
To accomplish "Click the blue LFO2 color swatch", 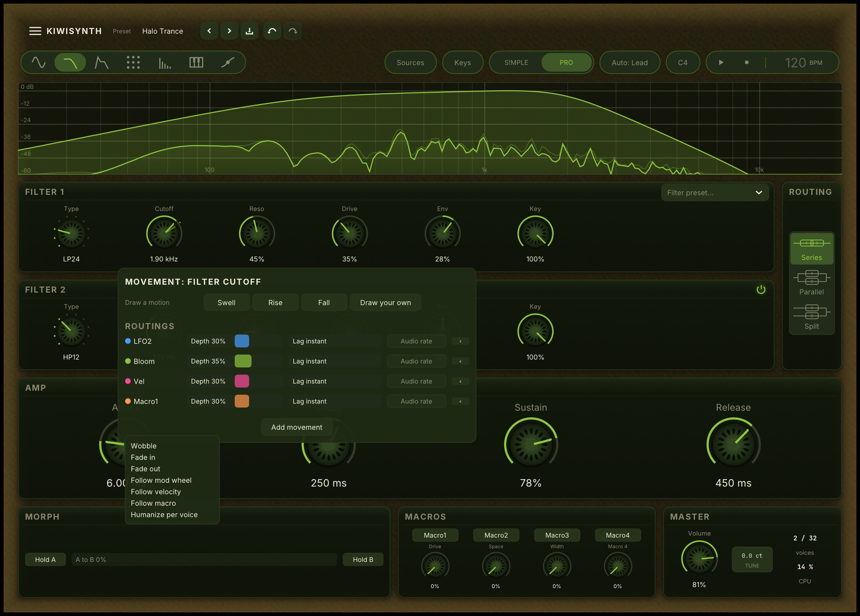I will 242,341.
